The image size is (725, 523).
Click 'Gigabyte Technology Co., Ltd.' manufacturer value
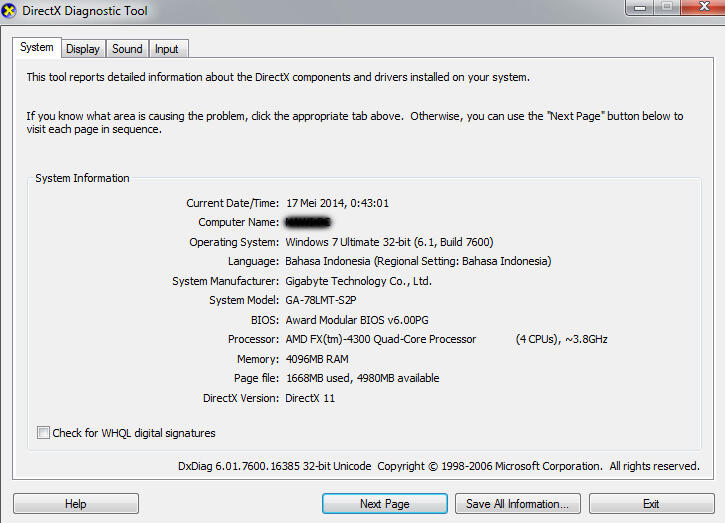tap(358, 281)
